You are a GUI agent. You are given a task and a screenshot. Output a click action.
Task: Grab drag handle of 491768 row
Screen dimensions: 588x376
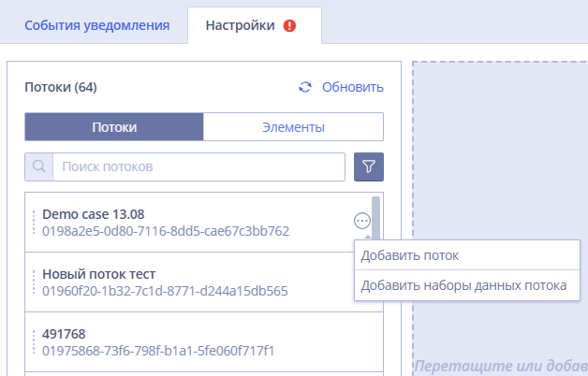click(x=34, y=342)
